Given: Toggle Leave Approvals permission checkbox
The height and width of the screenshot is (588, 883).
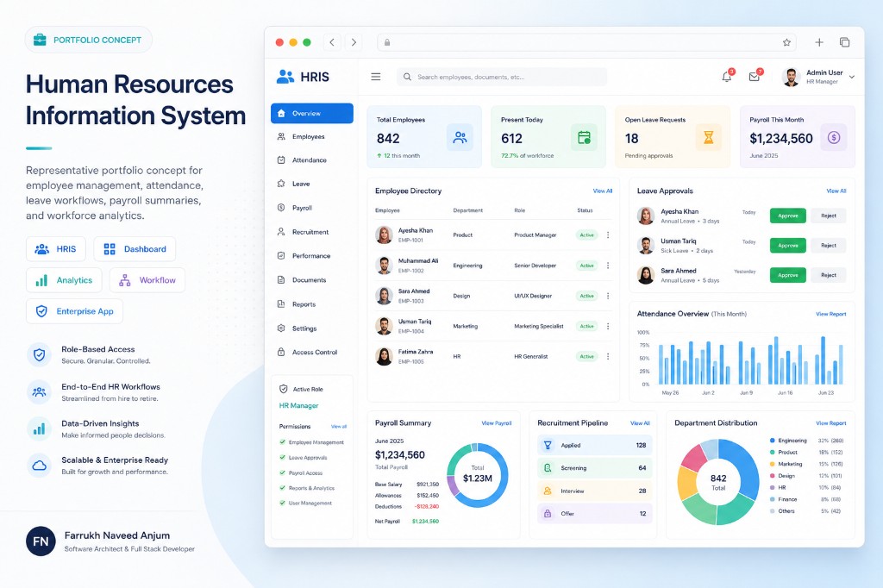Looking at the screenshot, I should [283, 457].
